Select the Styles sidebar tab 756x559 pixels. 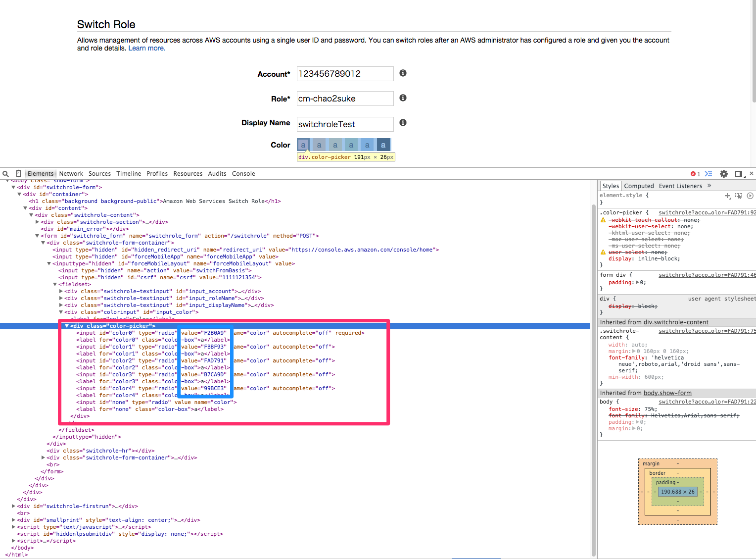pos(611,186)
